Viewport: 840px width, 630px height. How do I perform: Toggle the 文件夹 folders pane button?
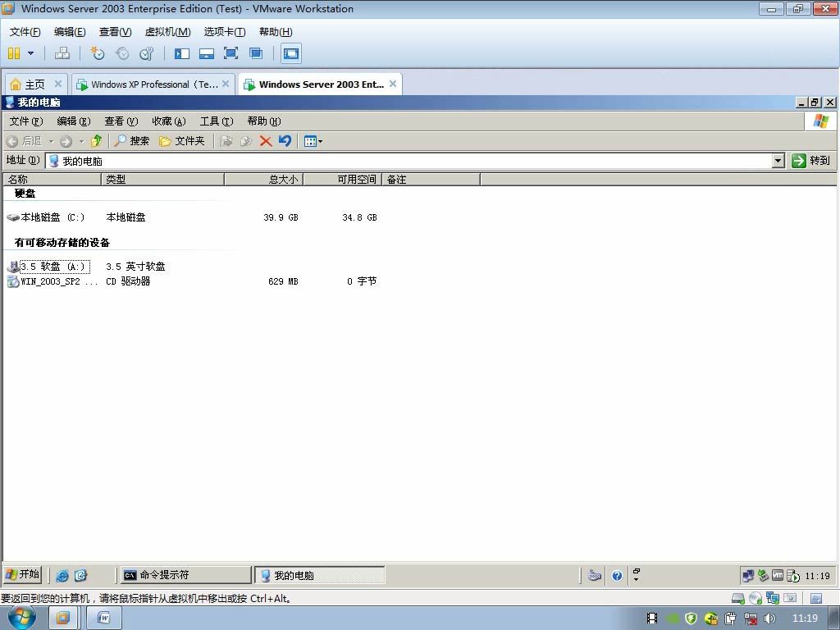coord(182,141)
